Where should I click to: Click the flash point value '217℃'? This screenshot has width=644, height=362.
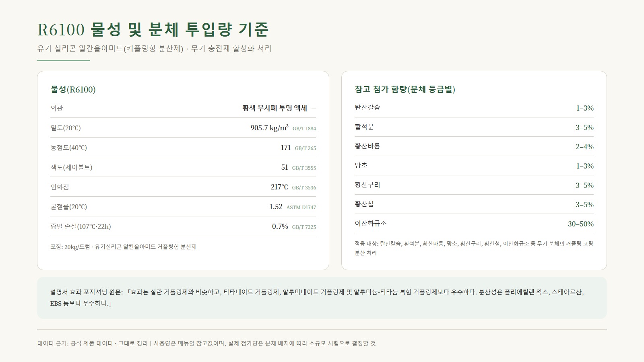279,187
